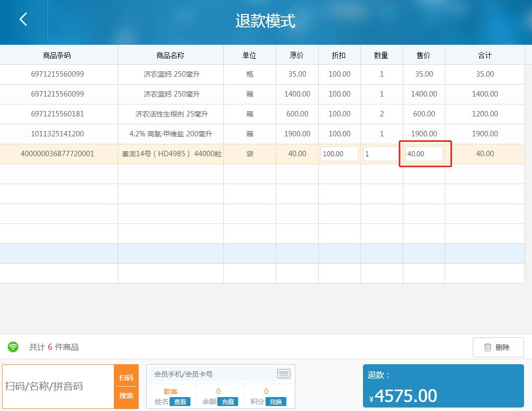Click the 会员手机/会员卡号 member input
532x411 pixels.
coord(209,373)
